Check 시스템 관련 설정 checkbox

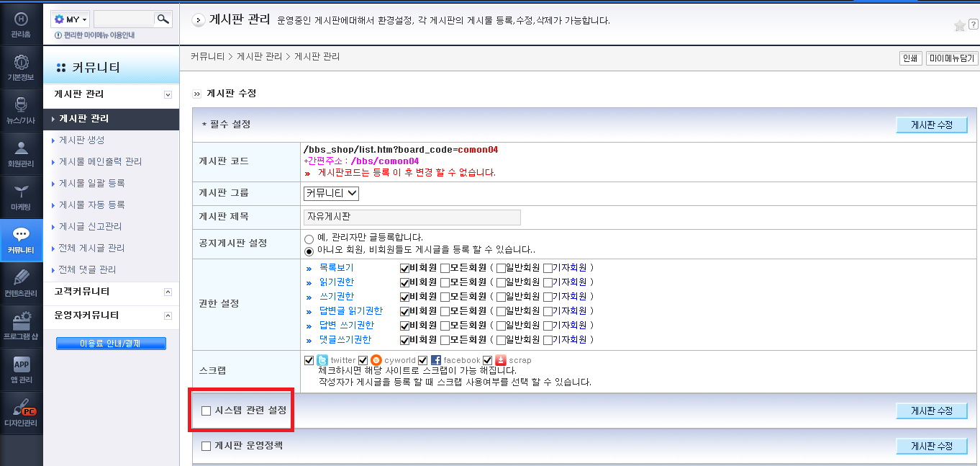pyautogui.click(x=207, y=411)
